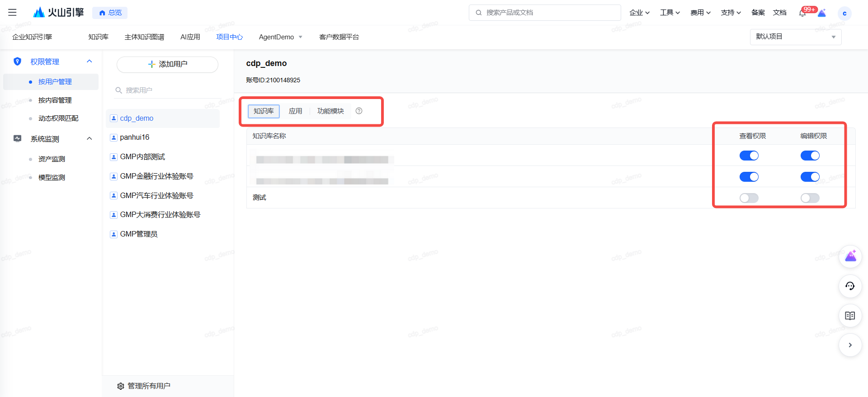Click the user icon beside cdp_demo
The height and width of the screenshot is (397, 868).
[x=114, y=118]
